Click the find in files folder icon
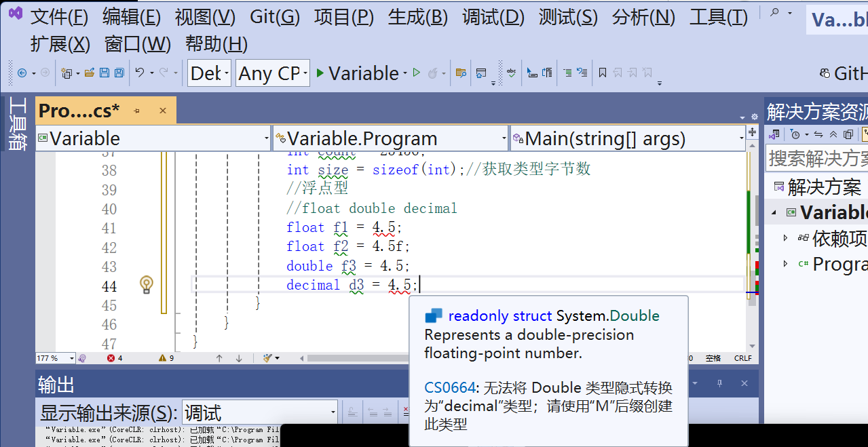Screen dimensions: 868x447 461,73
